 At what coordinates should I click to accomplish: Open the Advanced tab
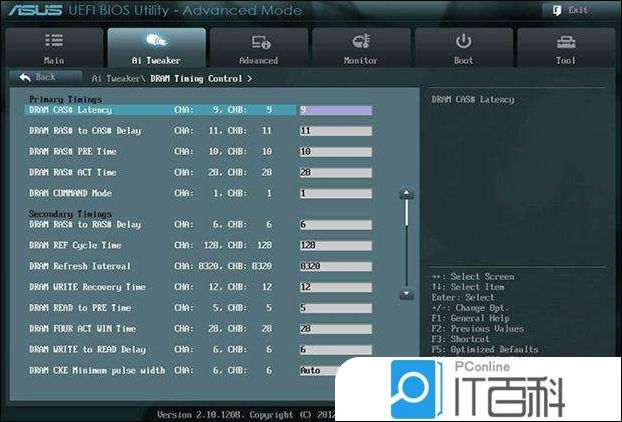point(259,48)
